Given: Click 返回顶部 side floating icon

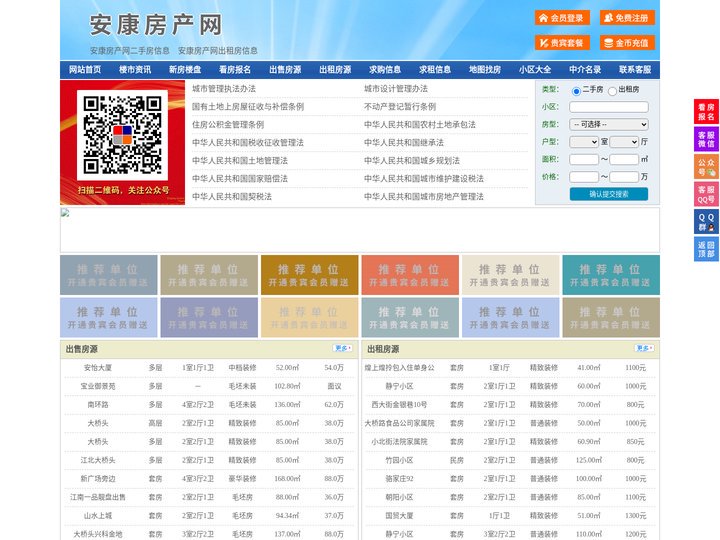Looking at the screenshot, I should pyautogui.click(x=706, y=249).
